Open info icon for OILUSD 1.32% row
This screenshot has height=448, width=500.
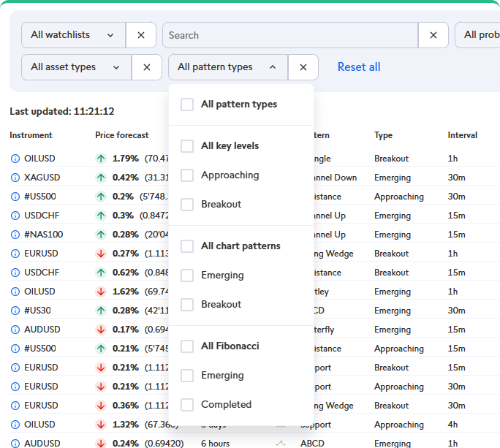tap(15, 425)
